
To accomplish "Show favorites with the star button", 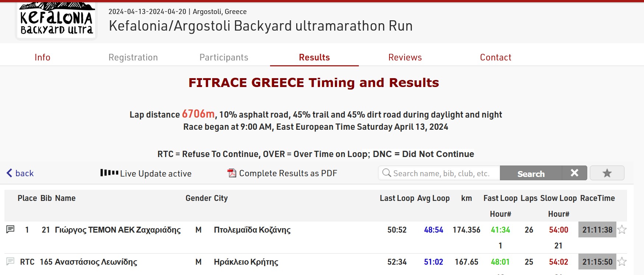I will (x=607, y=173).
